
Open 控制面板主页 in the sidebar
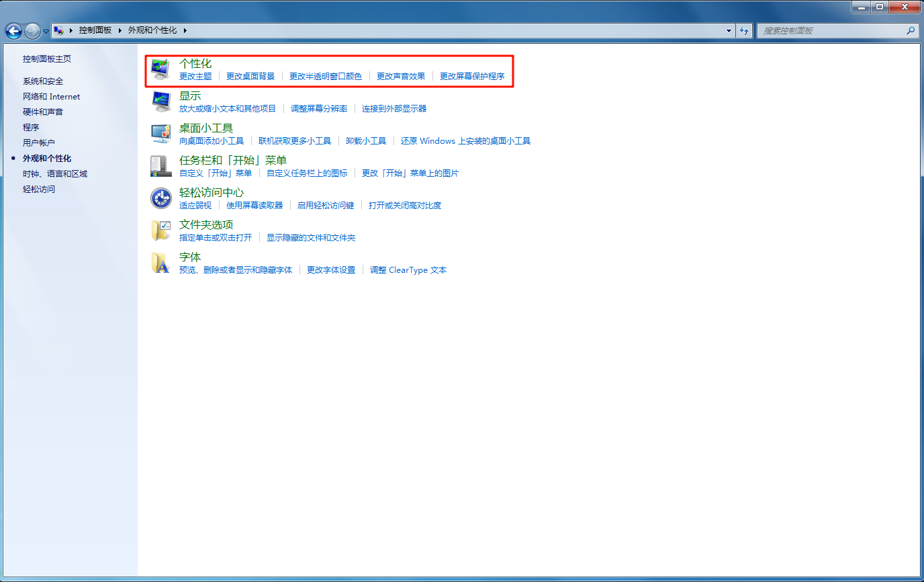pyautogui.click(x=47, y=59)
